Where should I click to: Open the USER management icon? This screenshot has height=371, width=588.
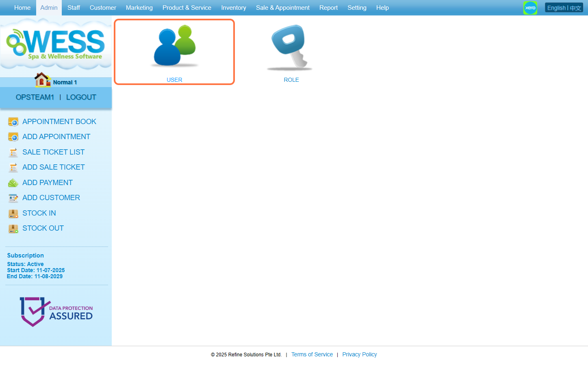[174, 46]
